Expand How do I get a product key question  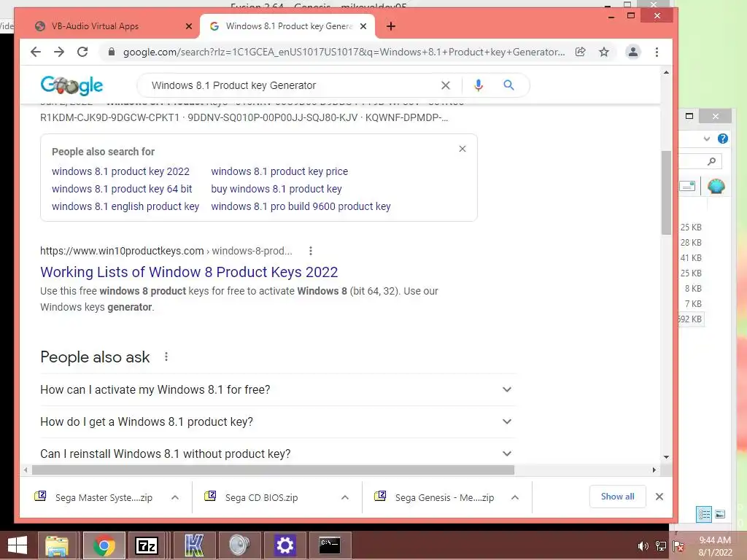coord(276,421)
